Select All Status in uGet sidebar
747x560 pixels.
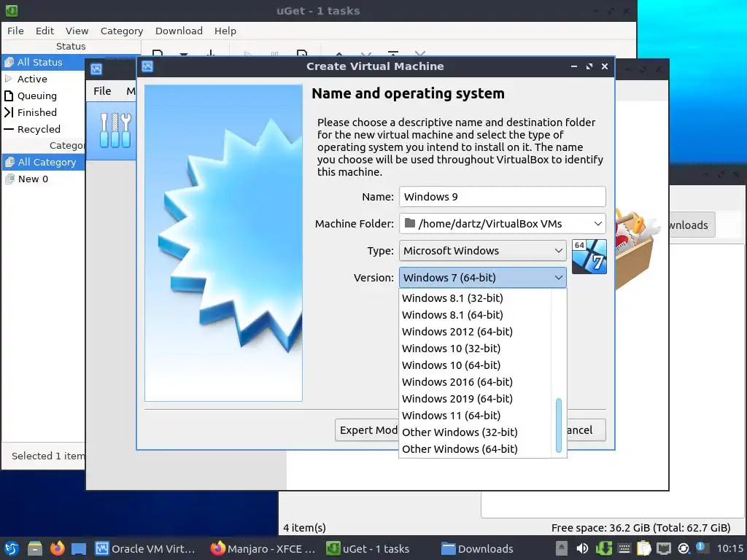pos(43,63)
